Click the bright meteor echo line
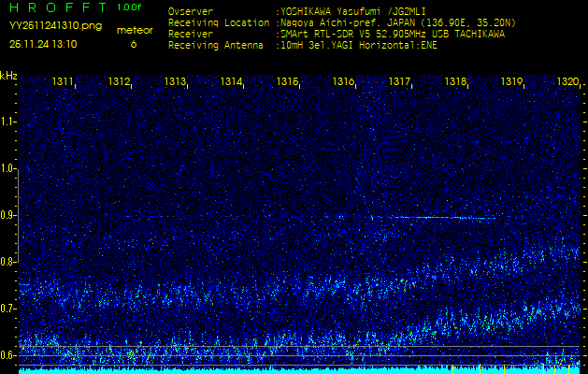Image resolution: width=588 pixels, height=374 pixels. click(x=430, y=218)
